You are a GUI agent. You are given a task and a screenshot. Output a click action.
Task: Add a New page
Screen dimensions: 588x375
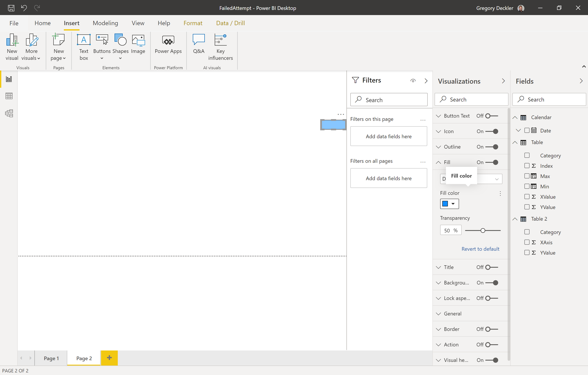[x=58, y=47]
